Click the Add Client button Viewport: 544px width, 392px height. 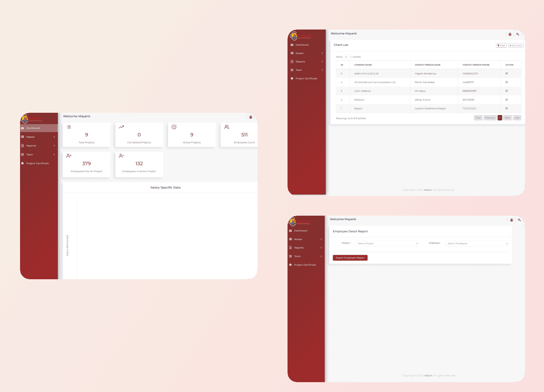(x=516, y=45)
